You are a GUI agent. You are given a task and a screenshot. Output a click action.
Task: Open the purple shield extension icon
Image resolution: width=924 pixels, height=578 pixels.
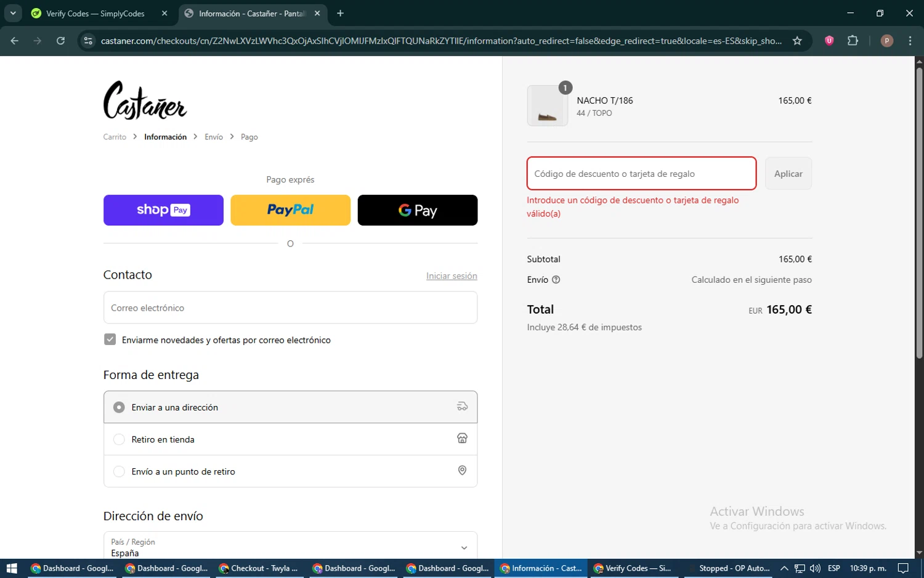point(829,41)
